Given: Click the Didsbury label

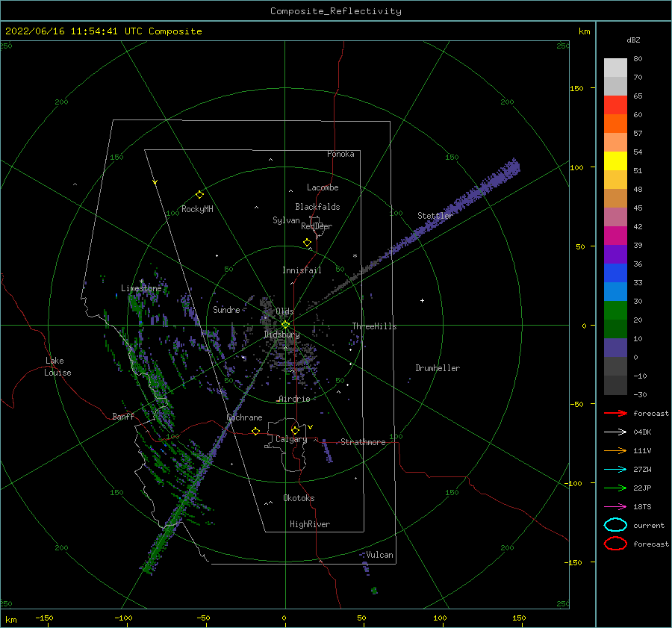Looking at the screenshot, I should (x=281, y=335).
